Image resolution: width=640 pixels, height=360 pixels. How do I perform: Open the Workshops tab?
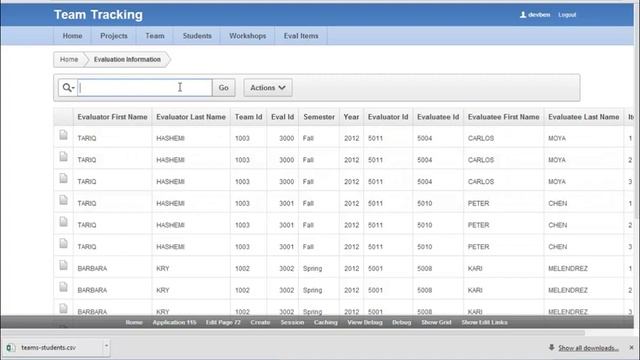coord(247,36)
